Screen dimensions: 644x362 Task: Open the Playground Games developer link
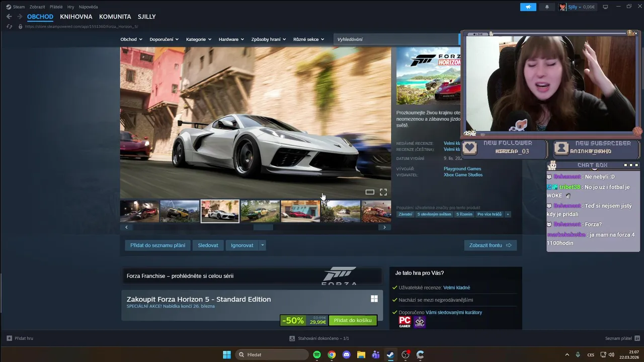pos(462,169)
